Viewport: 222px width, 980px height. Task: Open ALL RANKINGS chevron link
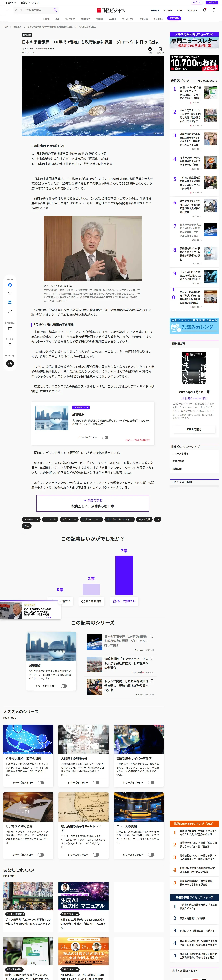point(208,81)
